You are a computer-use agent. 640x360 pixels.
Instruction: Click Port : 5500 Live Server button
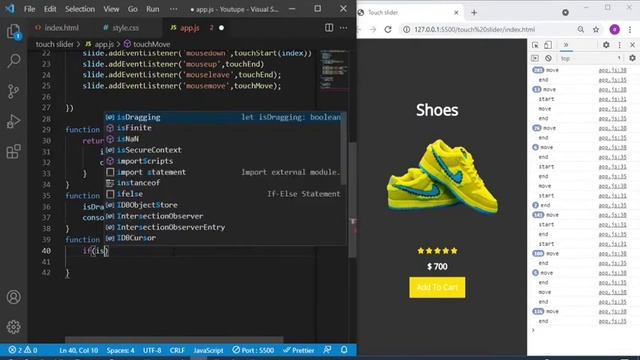pyautogui.click(x=253, y=350)
